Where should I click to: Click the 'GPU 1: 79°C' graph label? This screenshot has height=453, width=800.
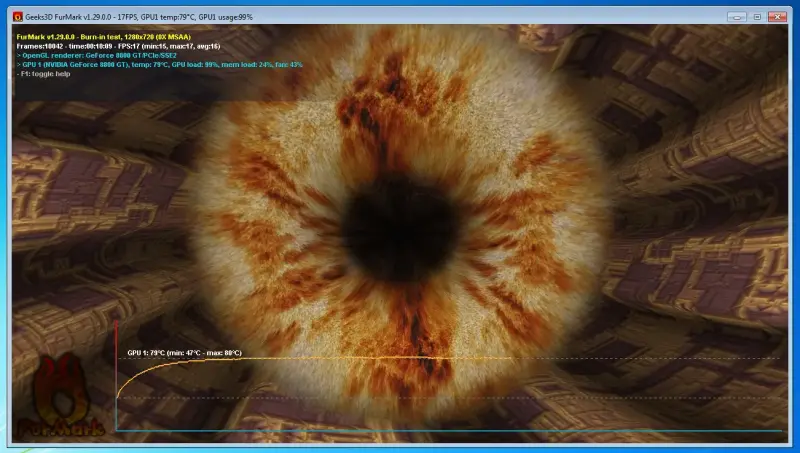[x=184, y=352]
